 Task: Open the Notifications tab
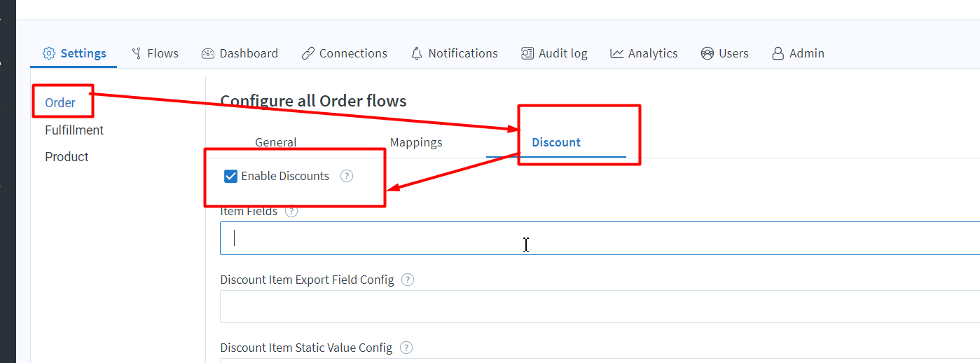coord(454,53)
